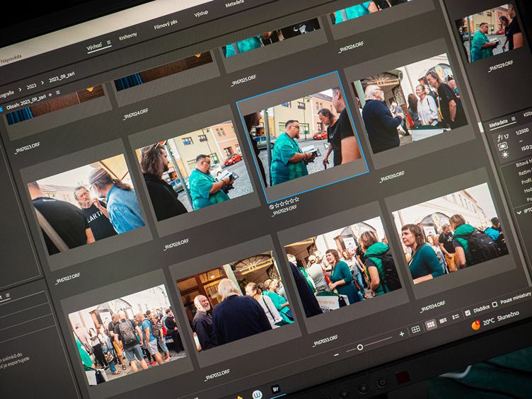Switch to thumbnails view icon

[x=431, y=325]
